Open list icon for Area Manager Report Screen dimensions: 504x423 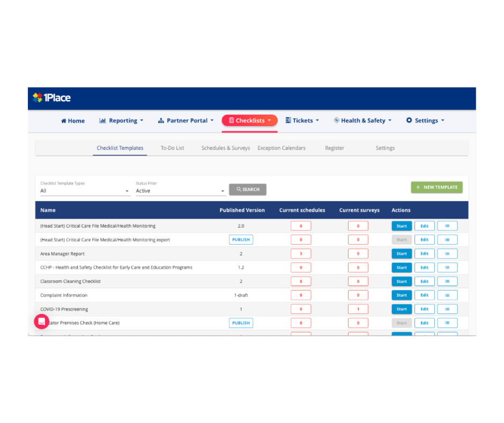pyautogui.click(x=447, y=254)
